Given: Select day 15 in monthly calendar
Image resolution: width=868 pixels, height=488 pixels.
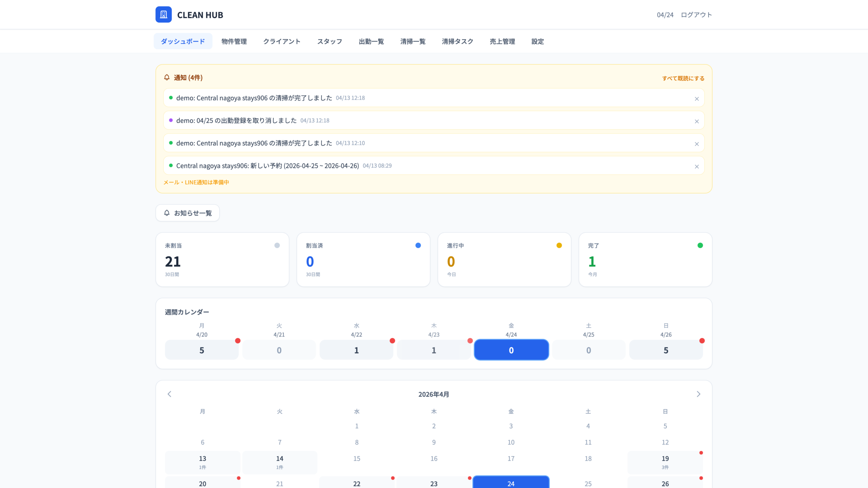Looking at the screenshot, I should click(357, 459).
